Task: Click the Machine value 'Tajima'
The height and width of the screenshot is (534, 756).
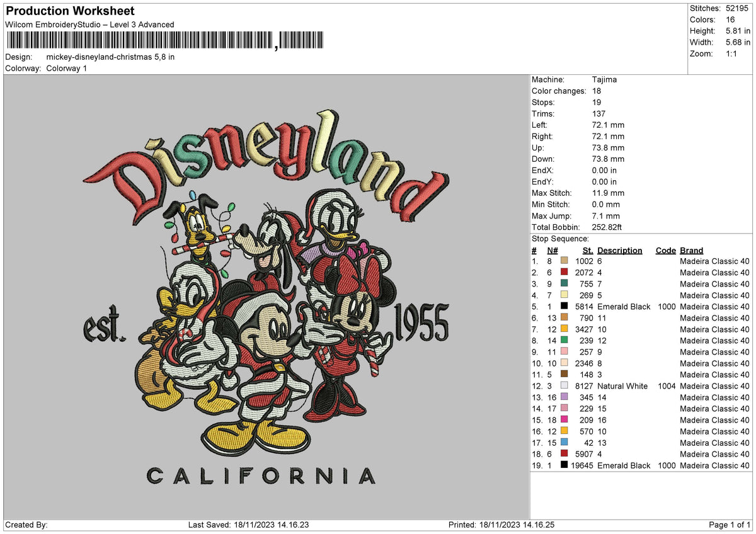Action: tap(605, 79)
